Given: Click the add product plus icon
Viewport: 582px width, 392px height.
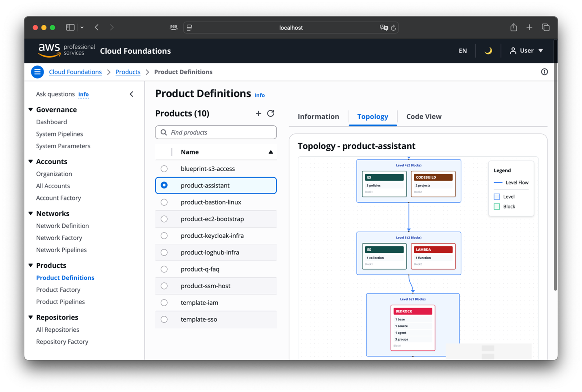Looking at the screenshot, I should [258, 113].
